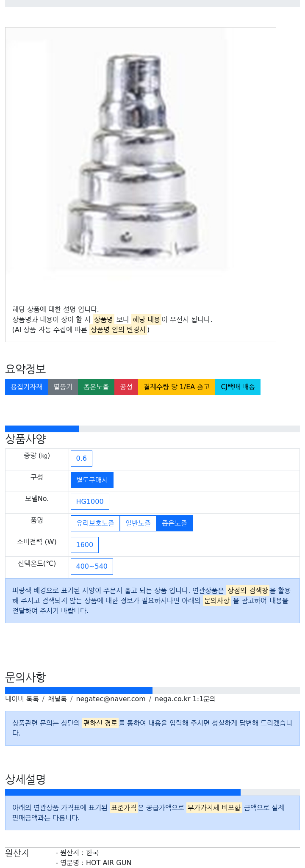
Task: Select the 열풍기 gray tag
Action: (63, 387)
